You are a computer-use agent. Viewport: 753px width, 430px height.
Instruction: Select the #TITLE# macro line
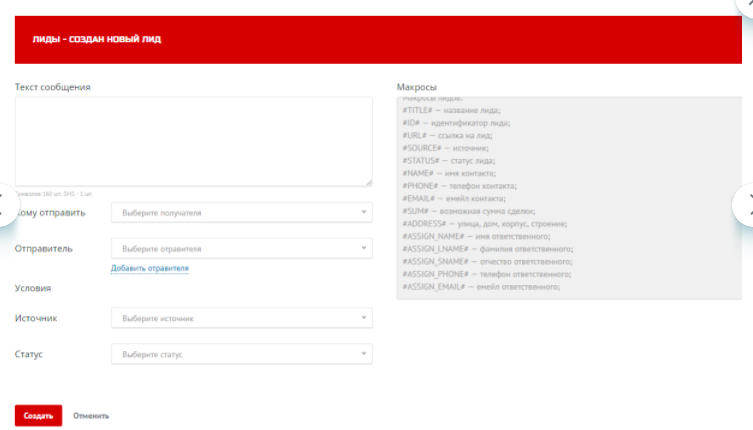451,111
